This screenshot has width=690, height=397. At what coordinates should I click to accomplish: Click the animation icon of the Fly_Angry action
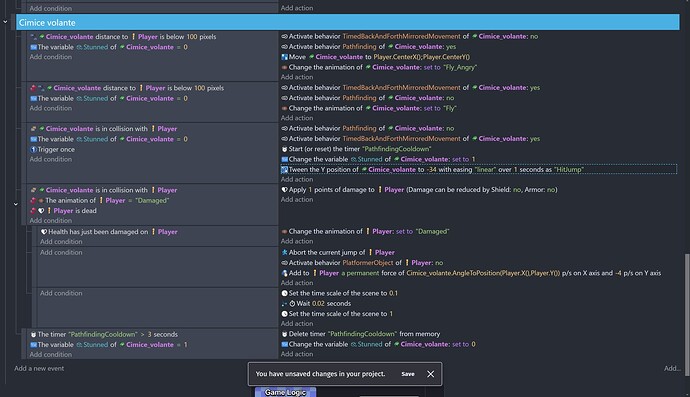coord(284,67)
